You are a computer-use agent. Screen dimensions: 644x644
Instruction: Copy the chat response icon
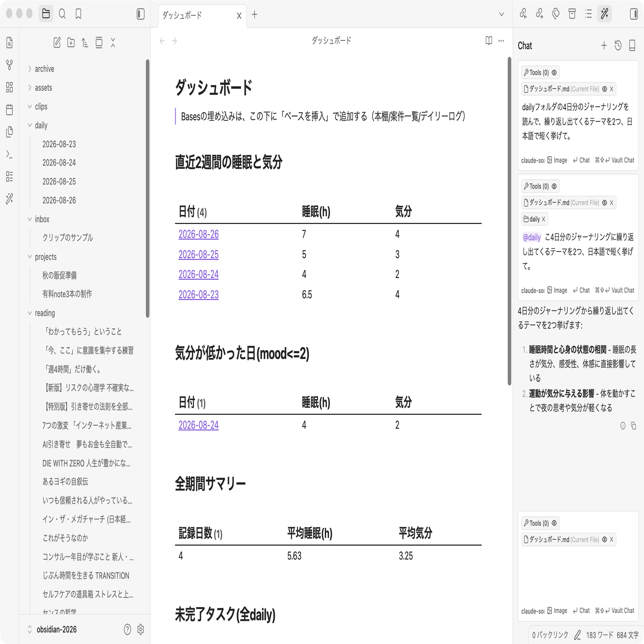click(634, 426)
